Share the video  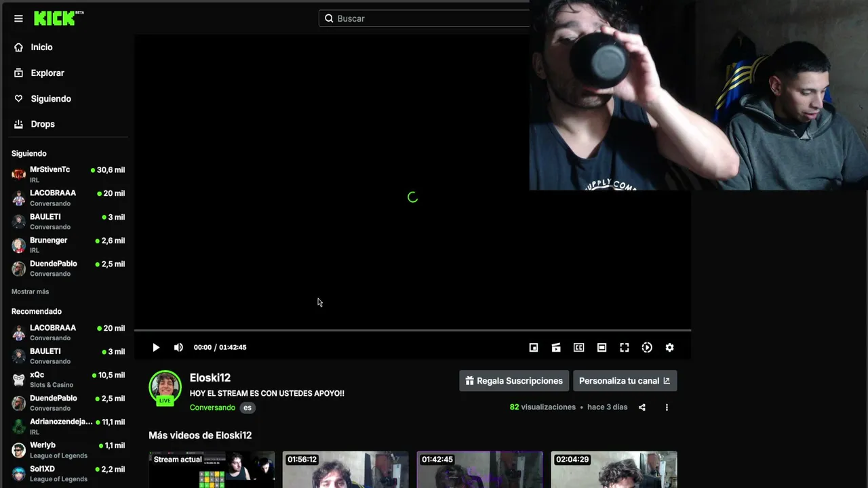642,407
